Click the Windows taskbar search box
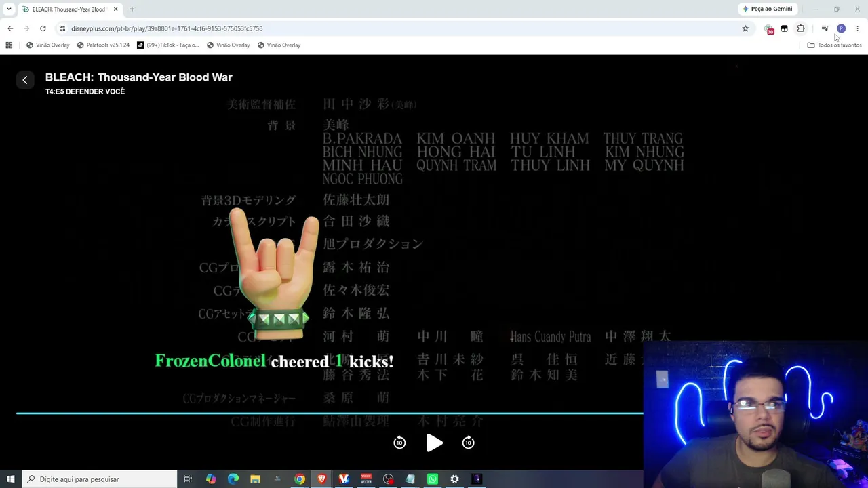The height and width of the screenshot is (488, 868). [x=100, y=479]
